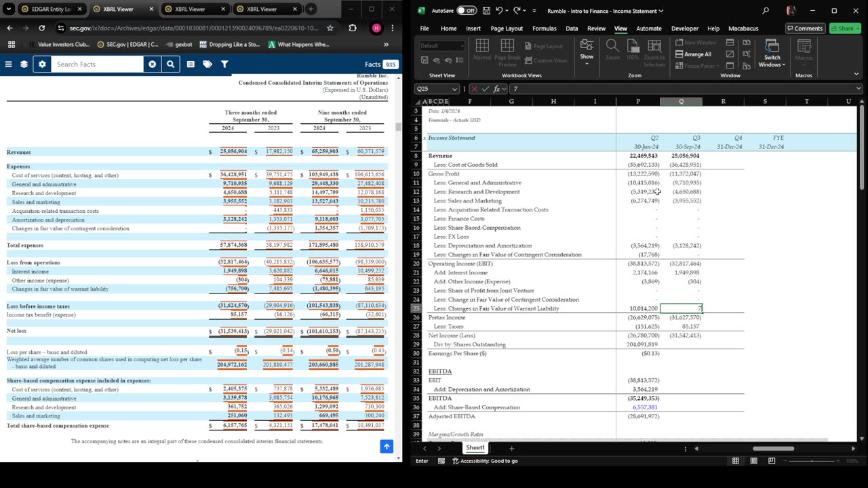Reload the page in Chrome
Viewport: 868px width, 488px height.
point(42,28)
